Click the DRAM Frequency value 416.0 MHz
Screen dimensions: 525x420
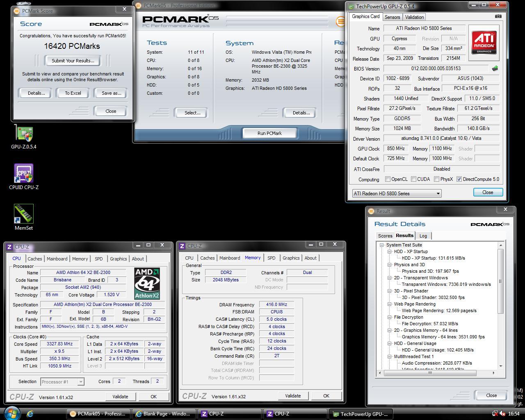point(276,304)
